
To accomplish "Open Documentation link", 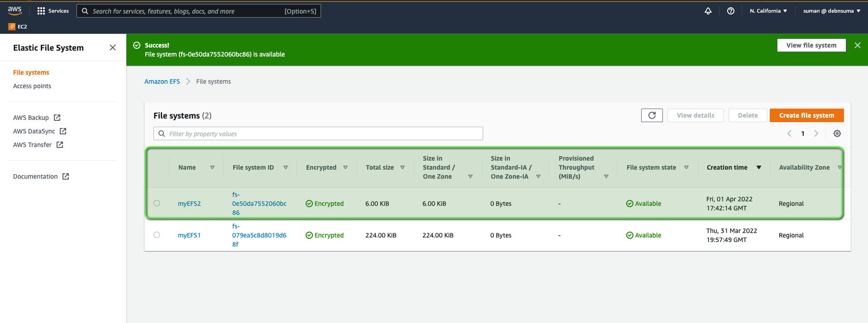I will 35,176.
